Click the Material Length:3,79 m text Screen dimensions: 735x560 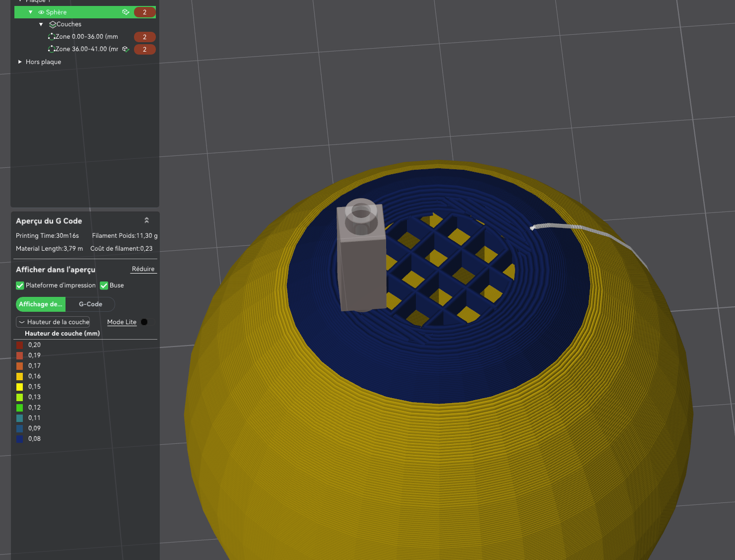coord(49,249)
